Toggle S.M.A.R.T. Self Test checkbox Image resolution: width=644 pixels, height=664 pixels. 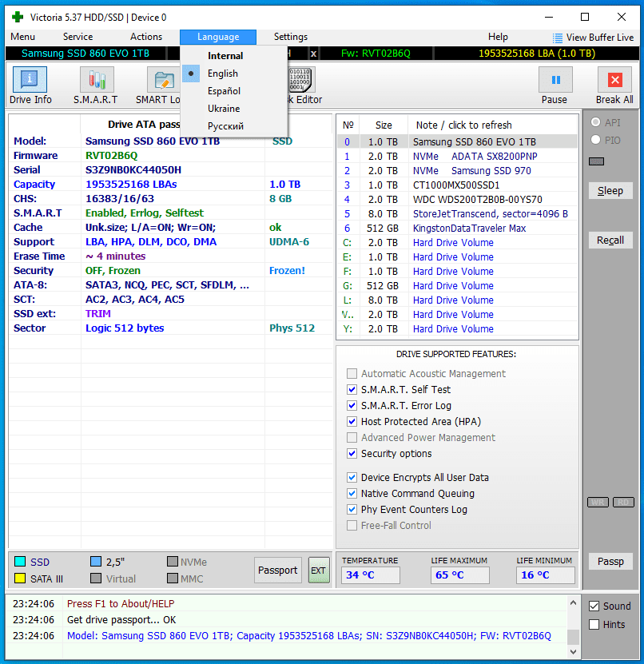[352, 389]
